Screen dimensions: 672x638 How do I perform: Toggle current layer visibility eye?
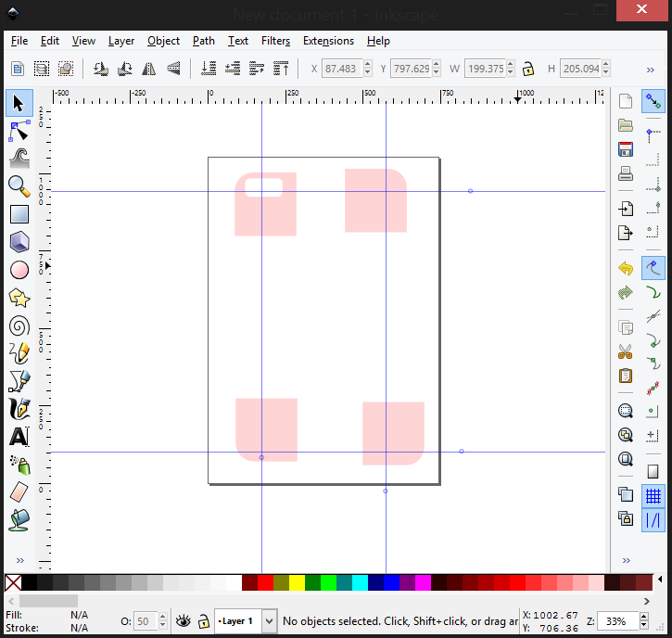[x=184, y=621]
